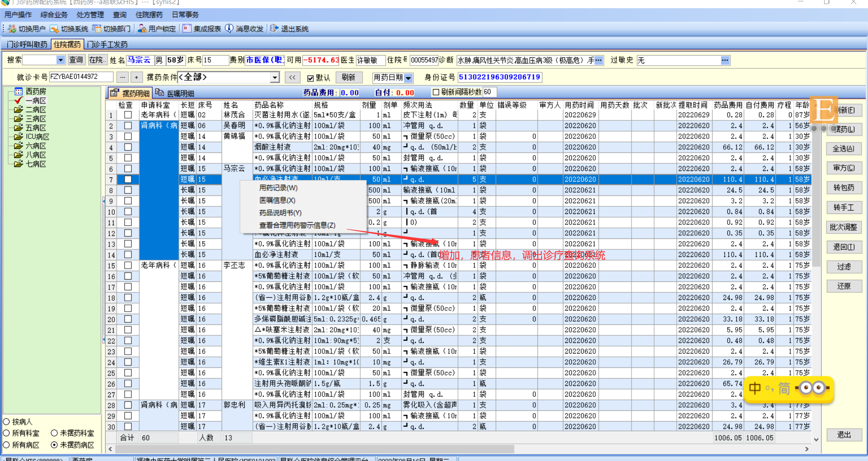Expand the 搜索 dropdown arrow
The width and height of the screenshot is (868, 461).
point(61,60)
